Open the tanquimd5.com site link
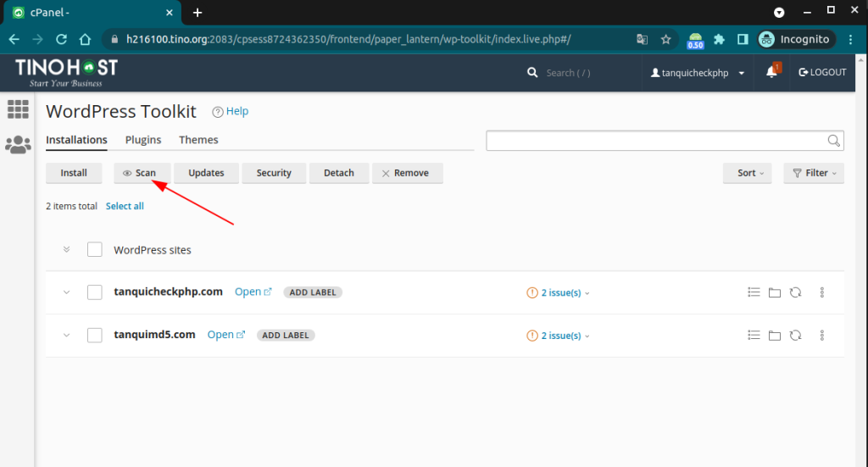868x467 pixels. [225, 335]
